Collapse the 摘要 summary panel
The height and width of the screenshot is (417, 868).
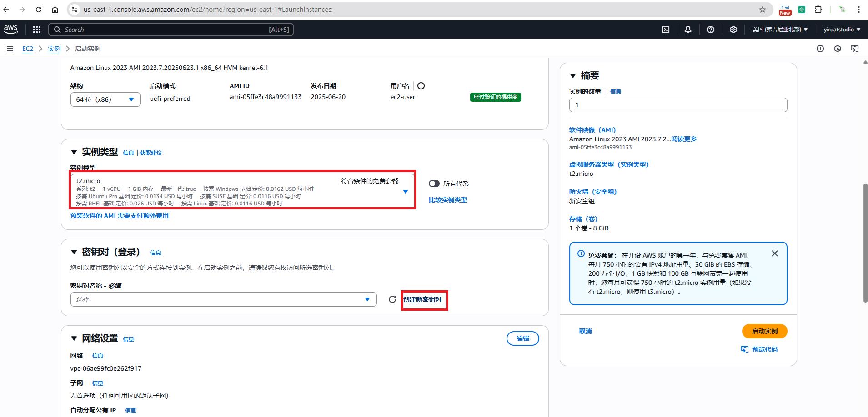point(573,76)
